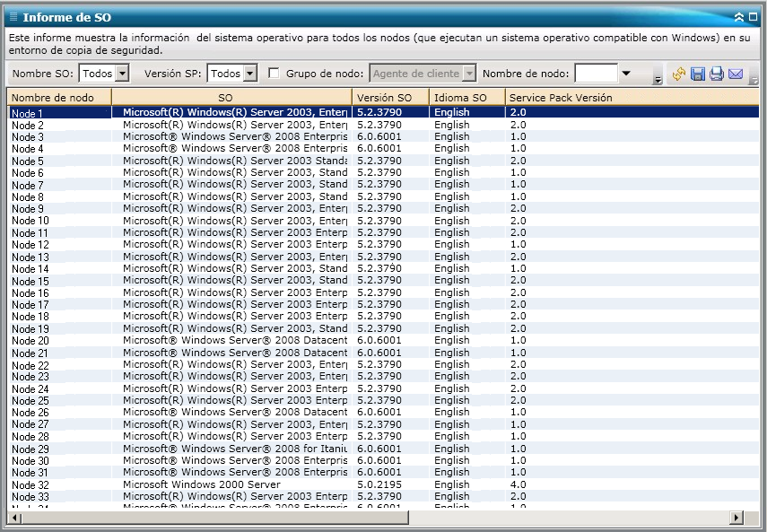Type in the Nombre de nodo field
The image size is (767, 532).
point(596,74)
